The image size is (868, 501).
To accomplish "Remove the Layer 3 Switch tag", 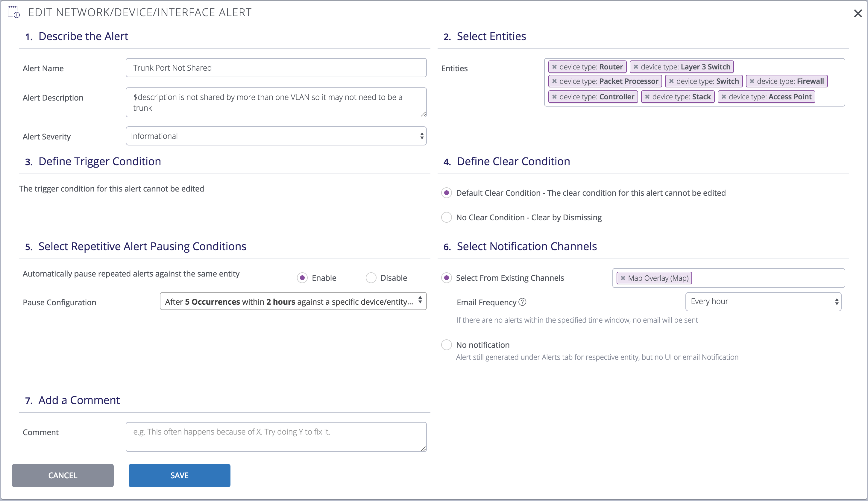I will (x=636, y=67).
